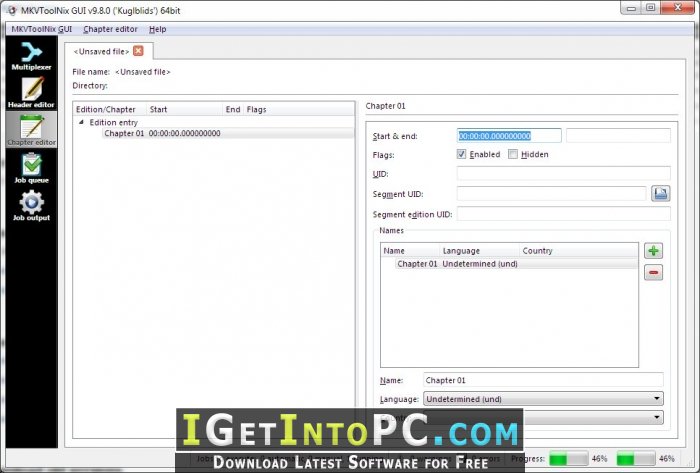The image size is (700, 473).
Task: Click the chapter end time field
Action: pyautogui.click(x=618, y=136)
